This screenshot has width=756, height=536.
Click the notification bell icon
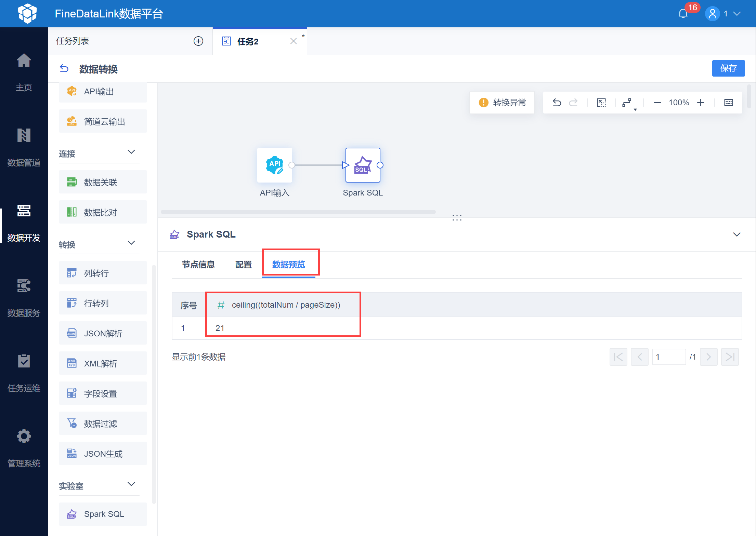tap(683, 14)
